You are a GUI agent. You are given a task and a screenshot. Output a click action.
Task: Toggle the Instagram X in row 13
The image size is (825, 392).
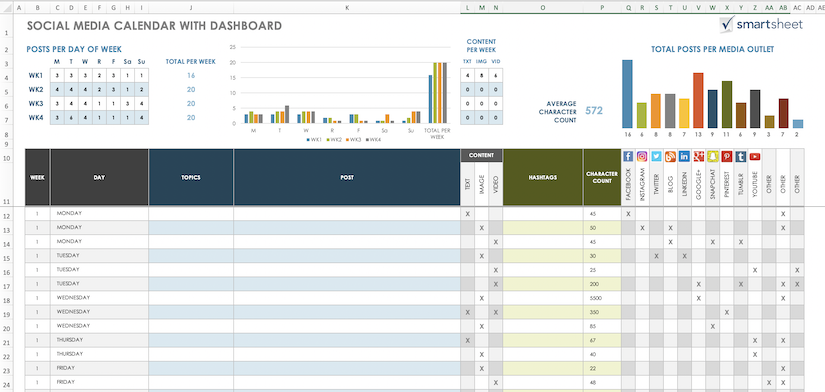642,228
